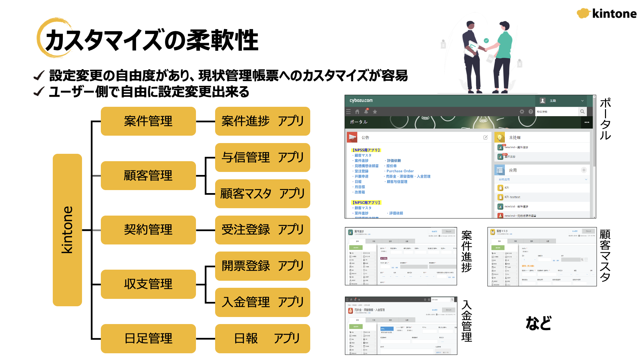This screenshot has height=362, width=644.
Task: Open 案件進捗 link under NPSS用アプリ
Action: [x=361, y=161]
